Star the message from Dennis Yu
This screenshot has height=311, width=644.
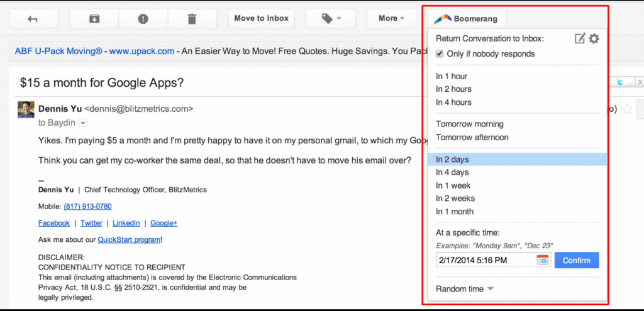[x=627, y=109]
